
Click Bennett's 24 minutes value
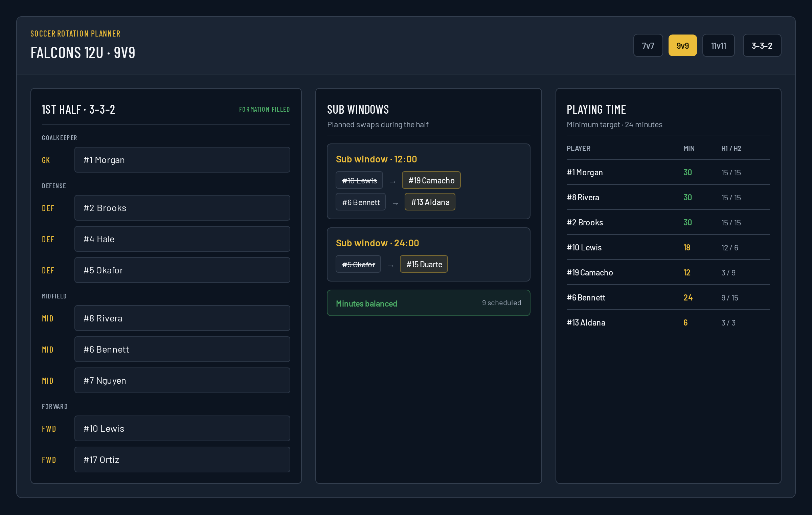click(687, 297)
